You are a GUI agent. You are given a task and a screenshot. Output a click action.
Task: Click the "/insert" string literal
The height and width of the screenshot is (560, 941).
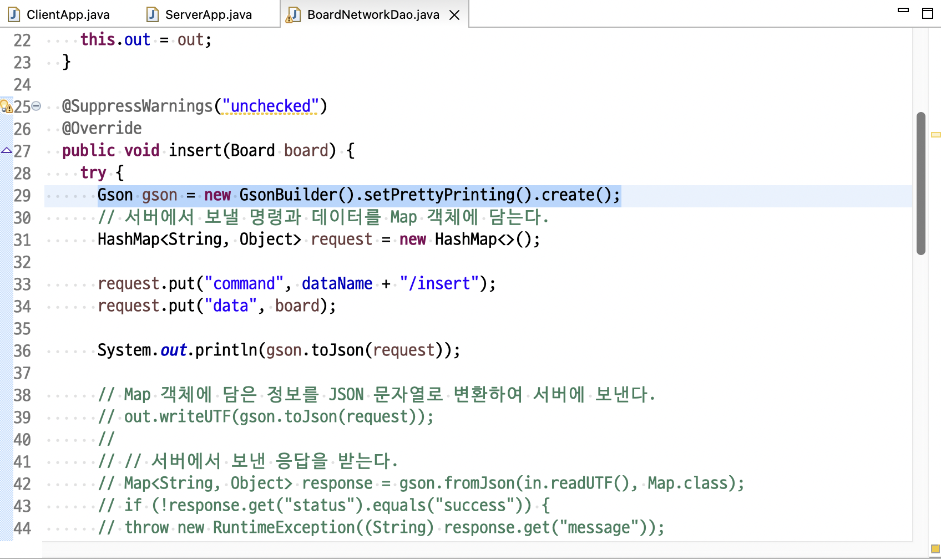coord(439,283)
